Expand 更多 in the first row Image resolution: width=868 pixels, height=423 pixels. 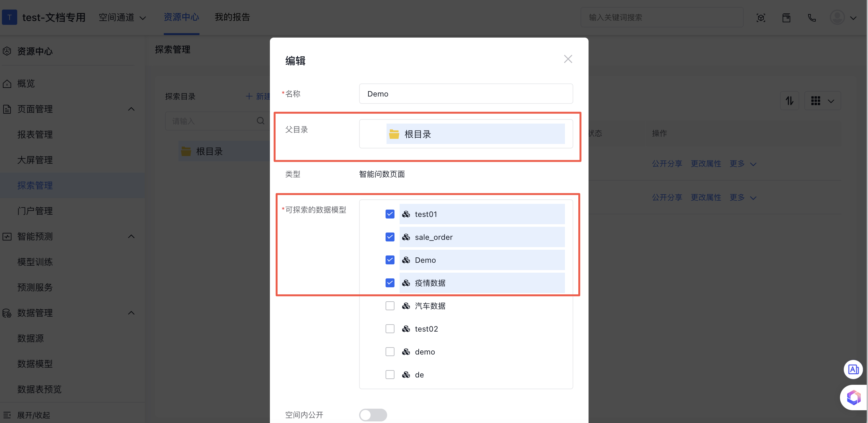point(743,164)
